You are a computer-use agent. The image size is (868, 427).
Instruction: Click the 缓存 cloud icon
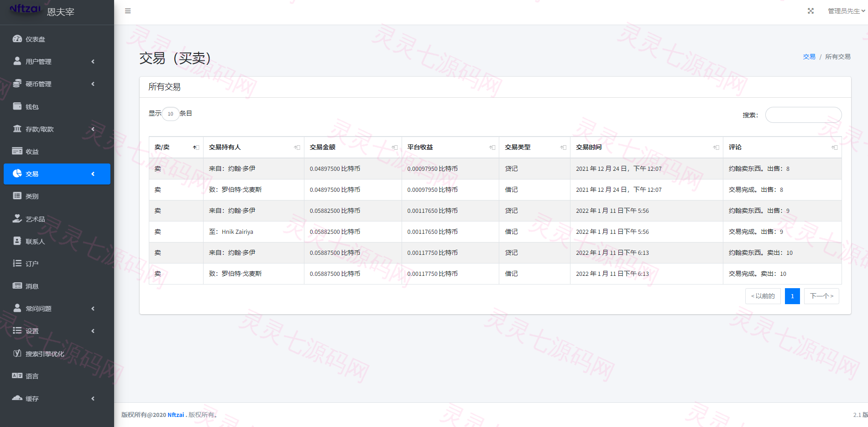[17, 398]
